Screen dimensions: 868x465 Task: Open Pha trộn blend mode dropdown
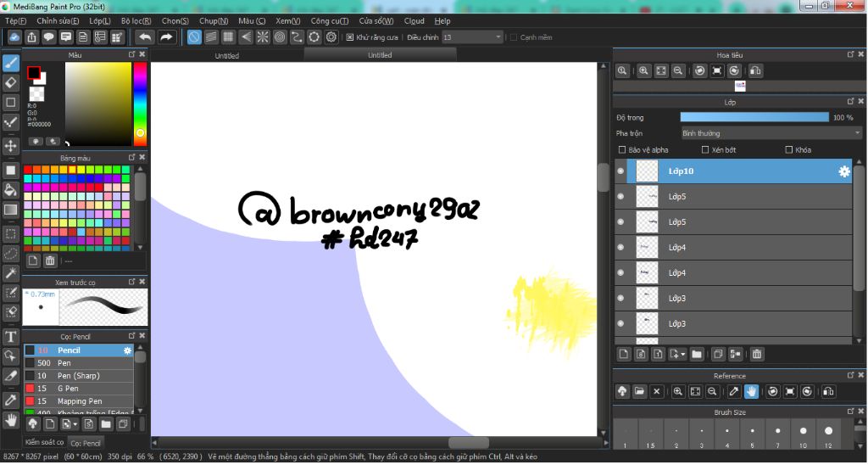[x=771, y=133]
